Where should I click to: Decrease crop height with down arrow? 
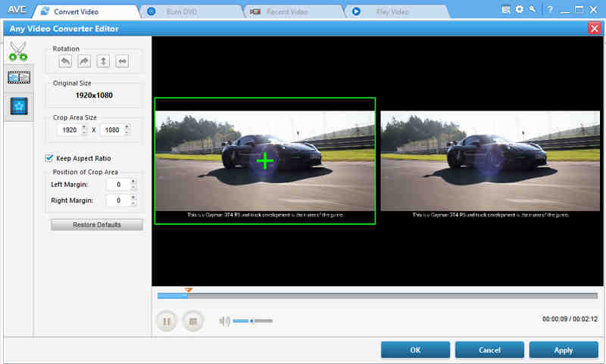click(127, 132)
